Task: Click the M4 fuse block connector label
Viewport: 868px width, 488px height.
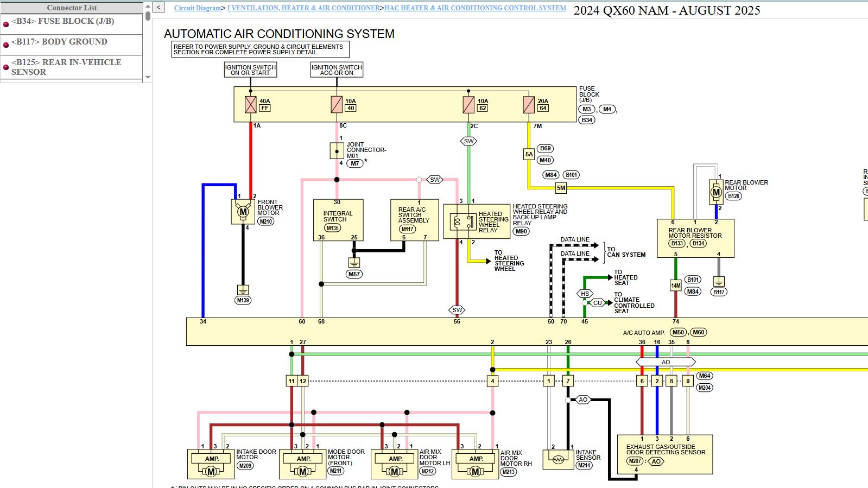Action: 607,109
